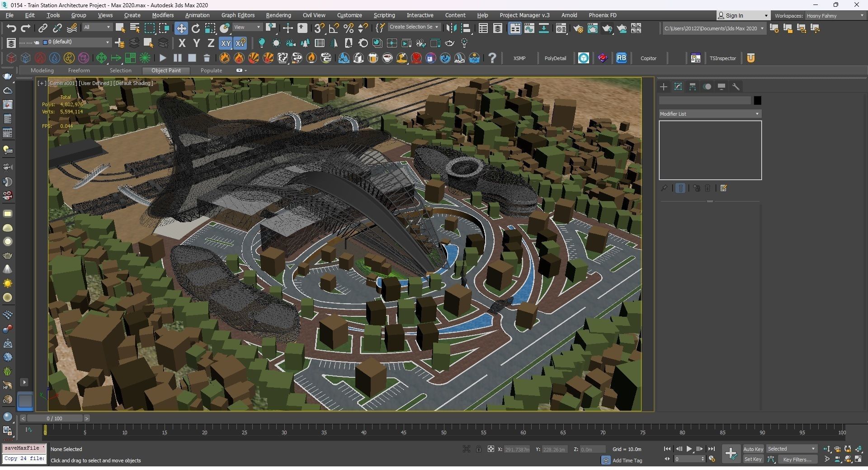Open the Material Editor icon
868x470 pixels.
point(561,28)
